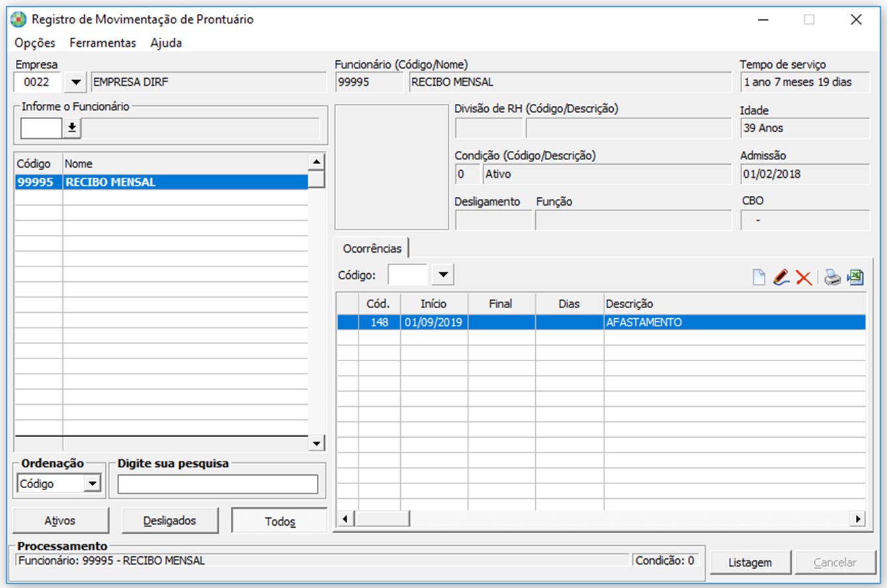Screen dimensions: 887x588
Task: Click the Admissão date 01/02/2018
Action: click(805, 175)
